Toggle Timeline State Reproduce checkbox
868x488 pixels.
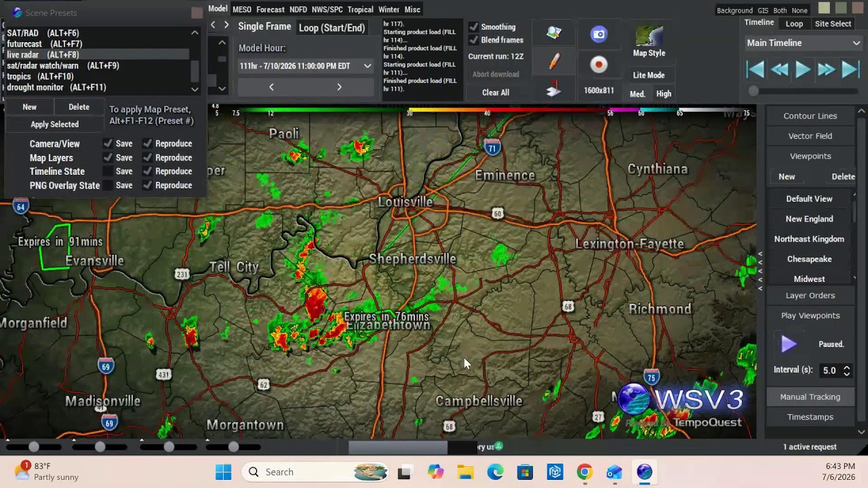click(147, 171)
